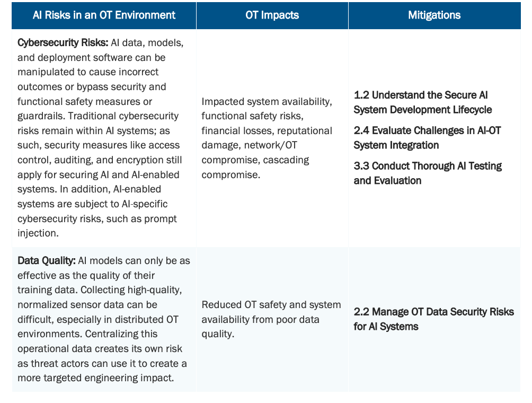Click the "for AI Systems" mitigation line
This screenshot has height=403, width=532.
point(386,327)
